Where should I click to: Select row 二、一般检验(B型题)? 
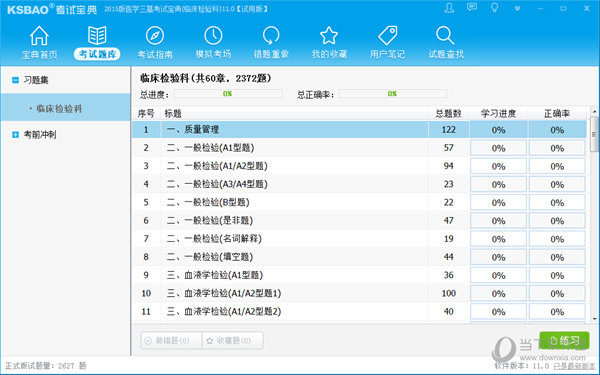pos(359,202)
